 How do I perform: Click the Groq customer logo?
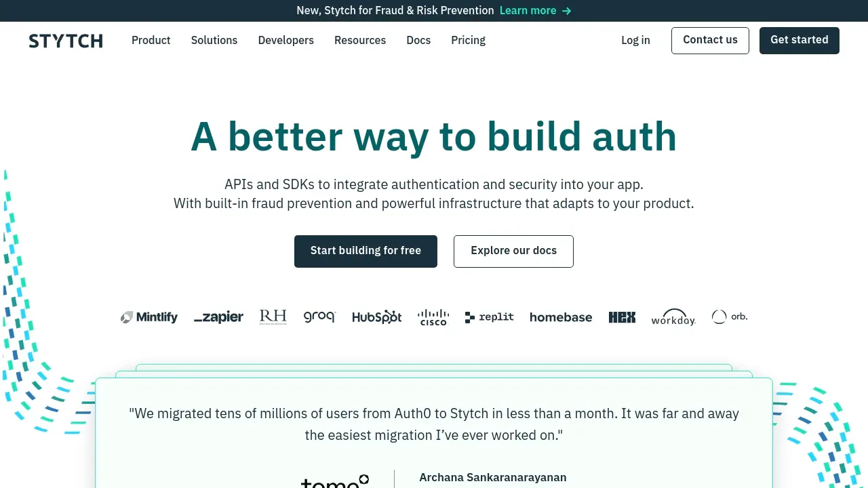[319, 317]
